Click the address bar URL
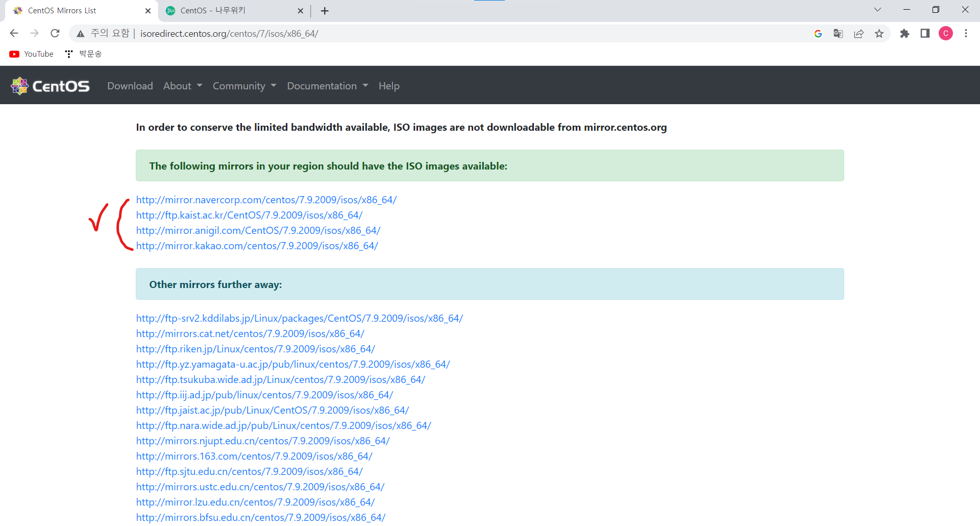This screenshot has width=980, height=526. click(x=229, y=34)
